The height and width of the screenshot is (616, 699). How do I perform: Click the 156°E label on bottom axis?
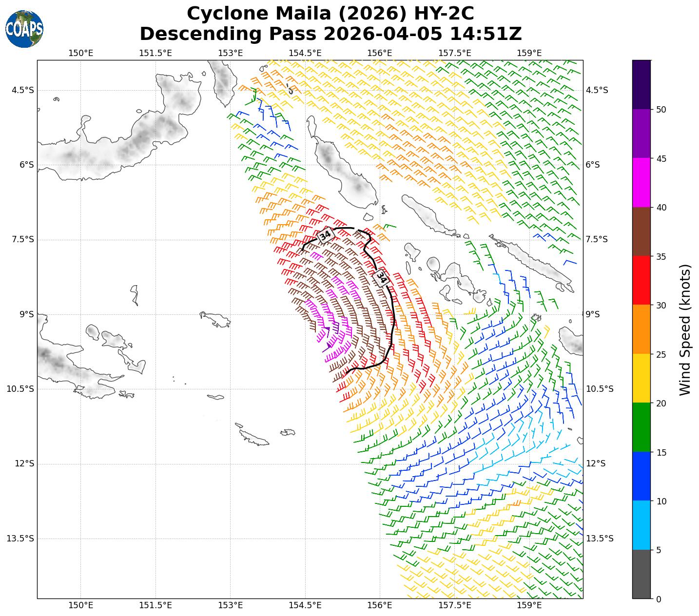tap(380, 605)
